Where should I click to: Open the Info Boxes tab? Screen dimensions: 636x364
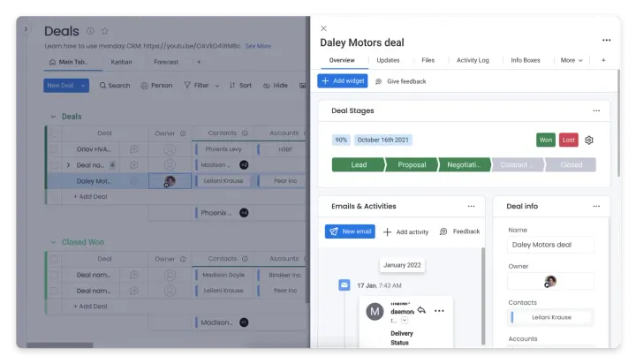coord(526,60)
